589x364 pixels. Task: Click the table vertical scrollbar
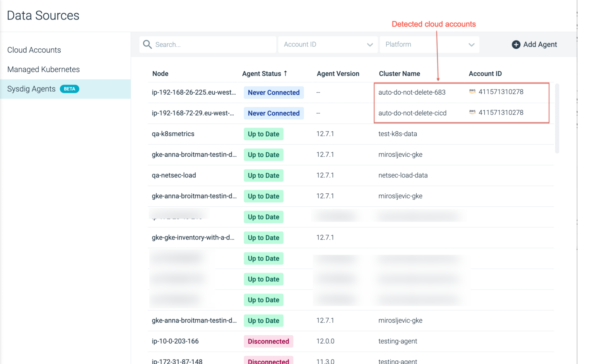[557, 118]
